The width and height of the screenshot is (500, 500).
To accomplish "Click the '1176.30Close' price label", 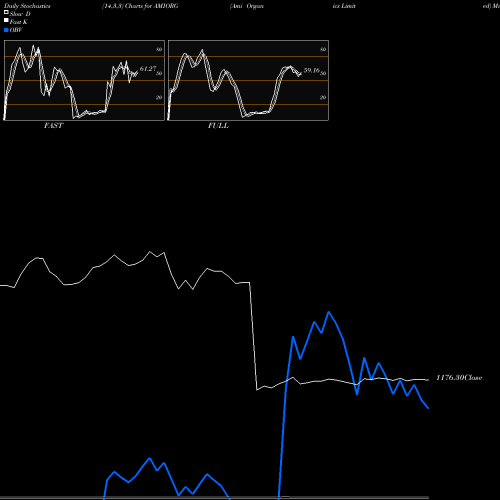I will [459, 378].
